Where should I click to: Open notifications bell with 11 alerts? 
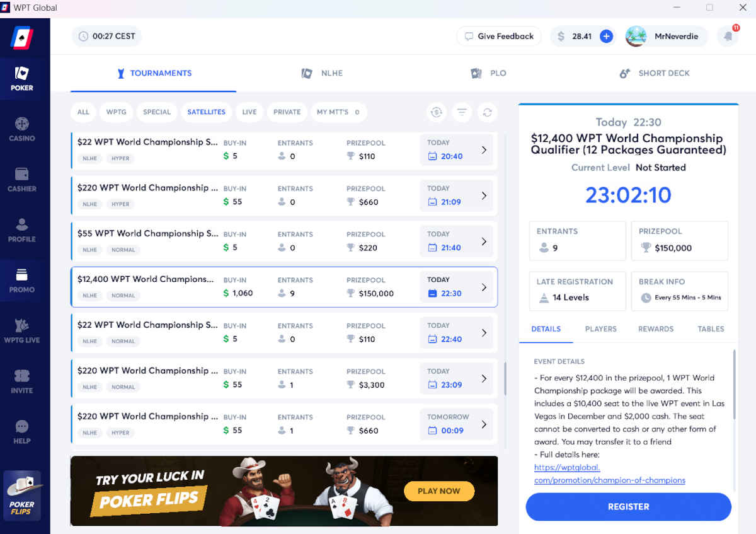point(729,36)
